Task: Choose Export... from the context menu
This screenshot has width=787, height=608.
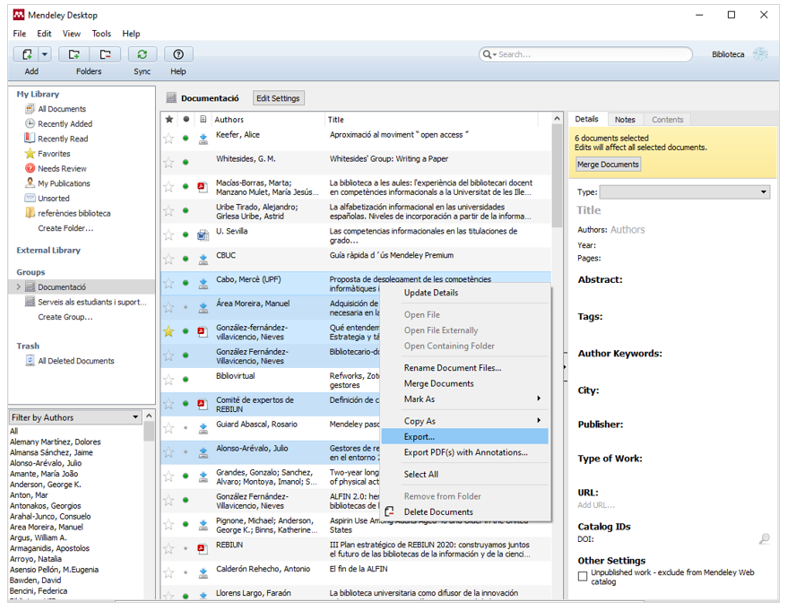Action: tap(466, 437)
